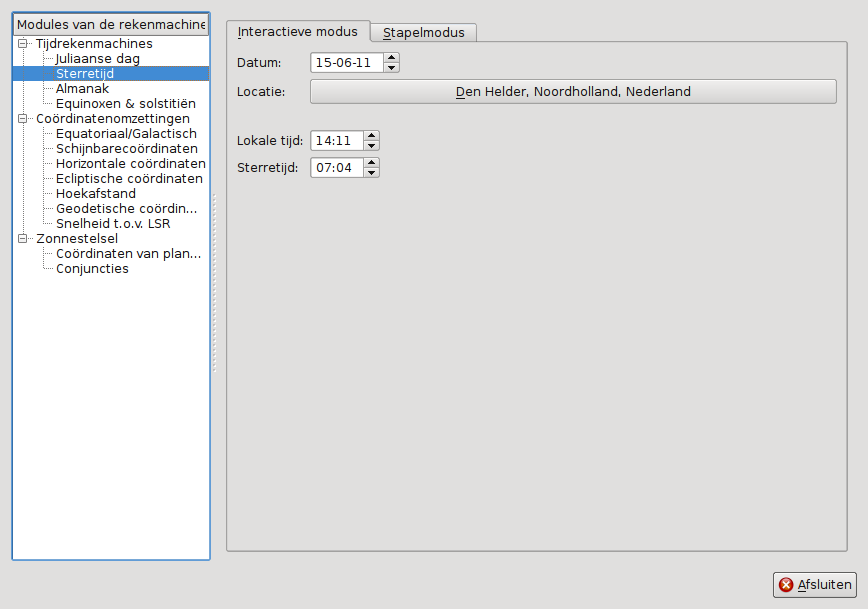Click inside the Lokale tijd field
The width and height of the screenshot is (868, 609).
point(336,140)
